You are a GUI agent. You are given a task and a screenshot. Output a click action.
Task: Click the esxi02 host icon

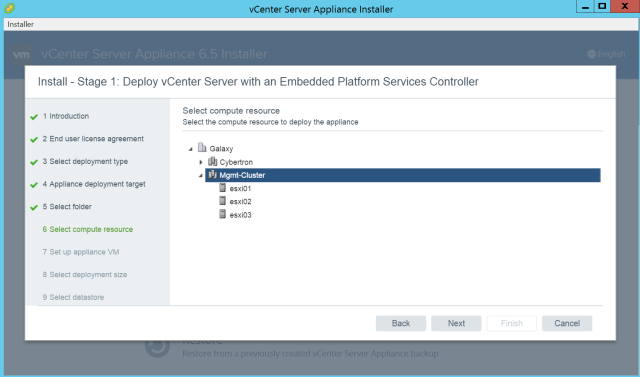tap(222, 201)
